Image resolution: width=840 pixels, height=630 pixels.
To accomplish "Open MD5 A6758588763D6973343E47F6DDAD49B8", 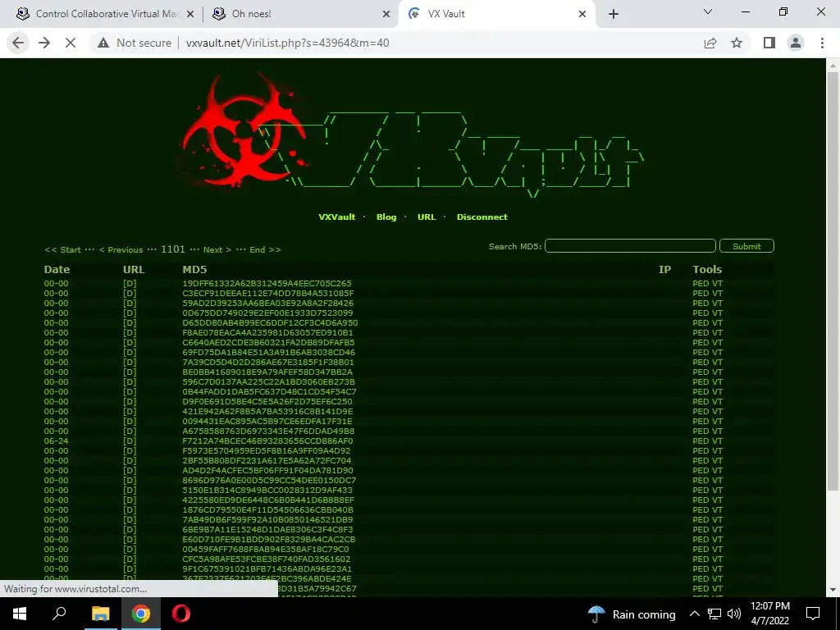I will pyautogui.click(x=268, y=431).
